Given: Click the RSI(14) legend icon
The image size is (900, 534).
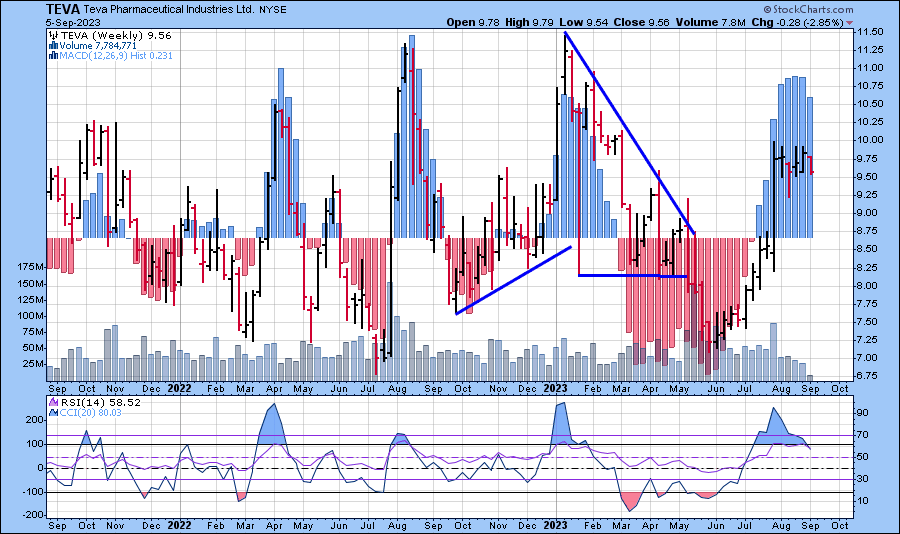Looking at the screenshot, I should [53, 402].
